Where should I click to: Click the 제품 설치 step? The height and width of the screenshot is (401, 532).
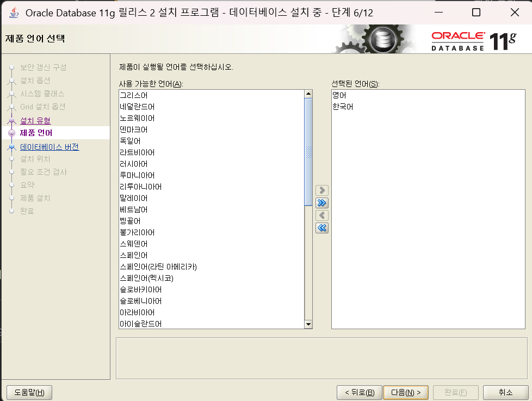35,198
